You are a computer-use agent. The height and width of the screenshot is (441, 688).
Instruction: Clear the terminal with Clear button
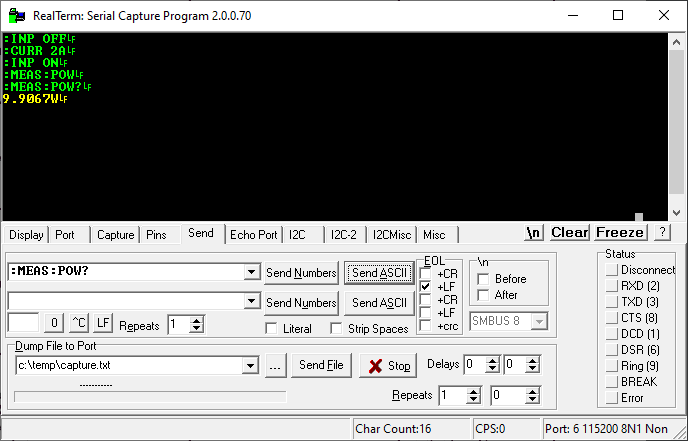(570, 233)
